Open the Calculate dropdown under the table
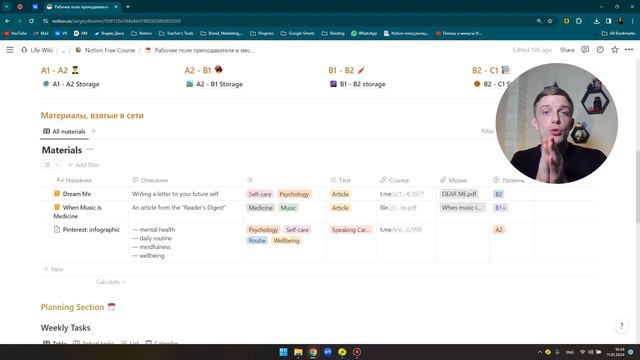The image size is (640, 360). pyautogui.click(x=110, y=282)
